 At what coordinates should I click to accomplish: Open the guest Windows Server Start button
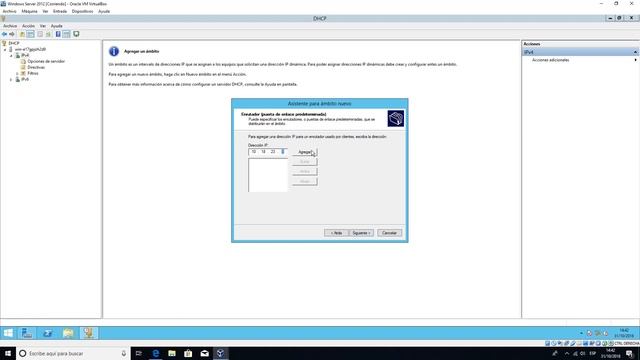click(8, 333)
